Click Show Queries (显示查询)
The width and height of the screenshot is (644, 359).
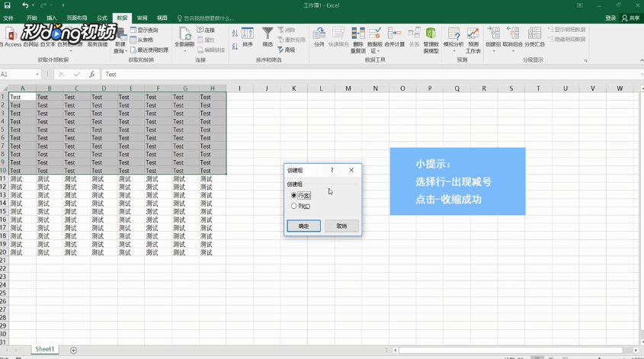[x=144, y=30]
